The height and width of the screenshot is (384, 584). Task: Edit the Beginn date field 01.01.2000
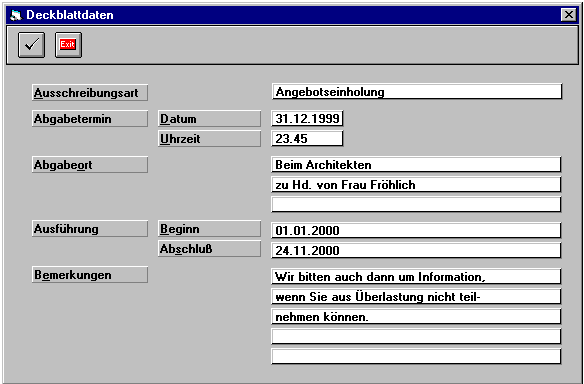coord(416,230)
